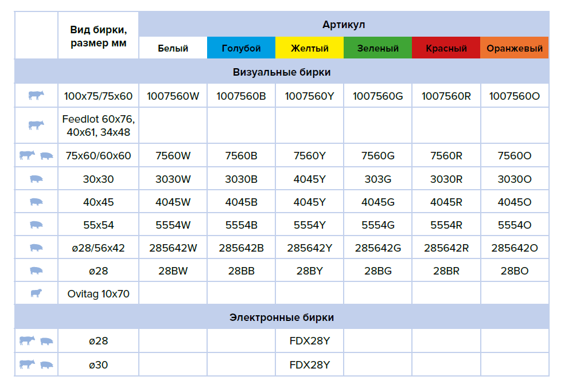This screenshot has height=392, width=576.
Task: Click the pig icon in the ø30 row
Action: pos(46,365)
